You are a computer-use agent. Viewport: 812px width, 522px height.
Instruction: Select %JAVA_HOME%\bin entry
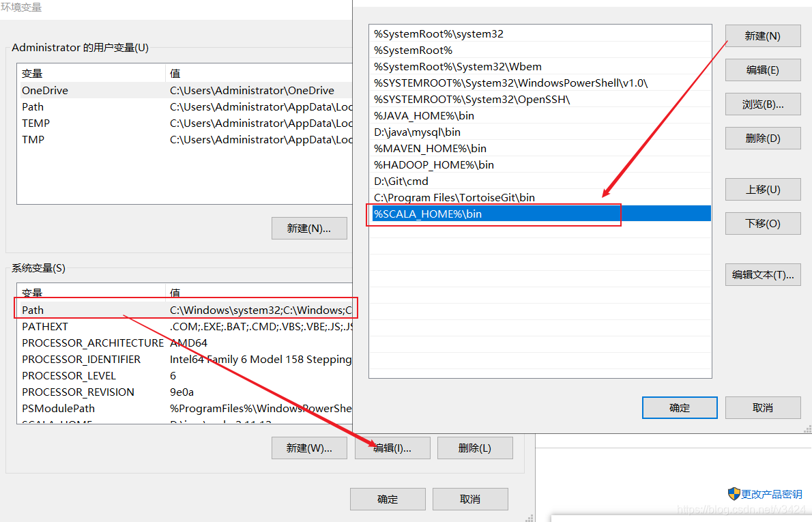[x=540, y=115]
